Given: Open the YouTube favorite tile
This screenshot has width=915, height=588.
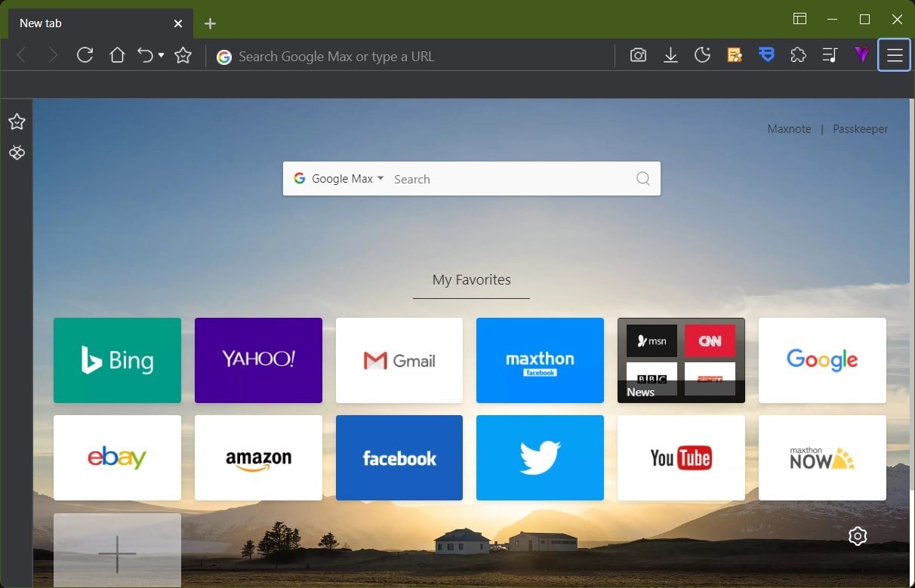Looking at the screenshot, I should 681,457.
